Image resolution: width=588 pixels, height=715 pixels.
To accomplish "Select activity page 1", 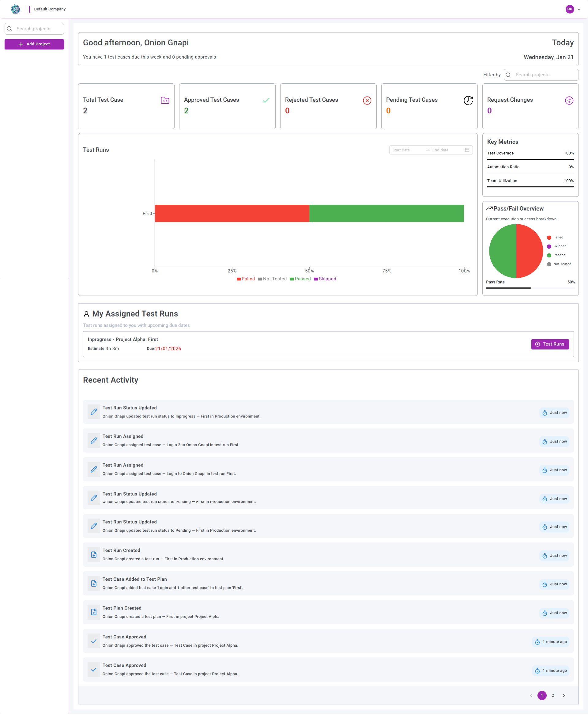I will pyautogui.click(x=541, y=695).
